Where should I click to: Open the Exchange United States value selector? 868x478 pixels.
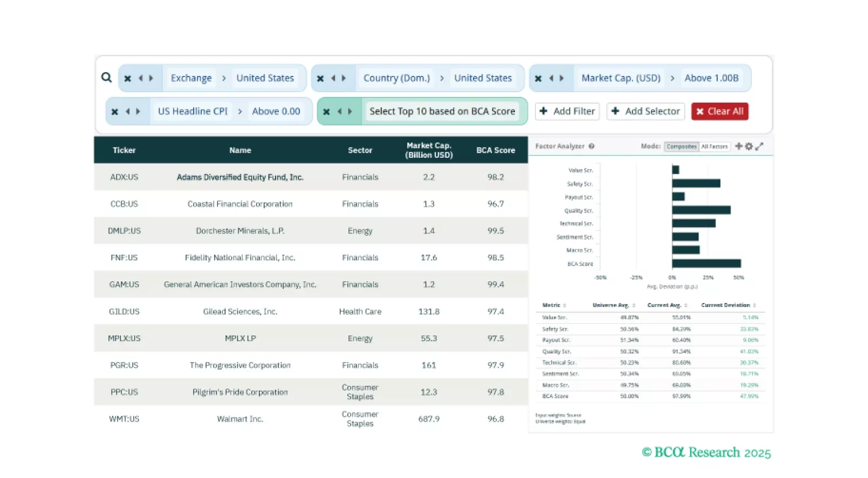tap(265, 78)
